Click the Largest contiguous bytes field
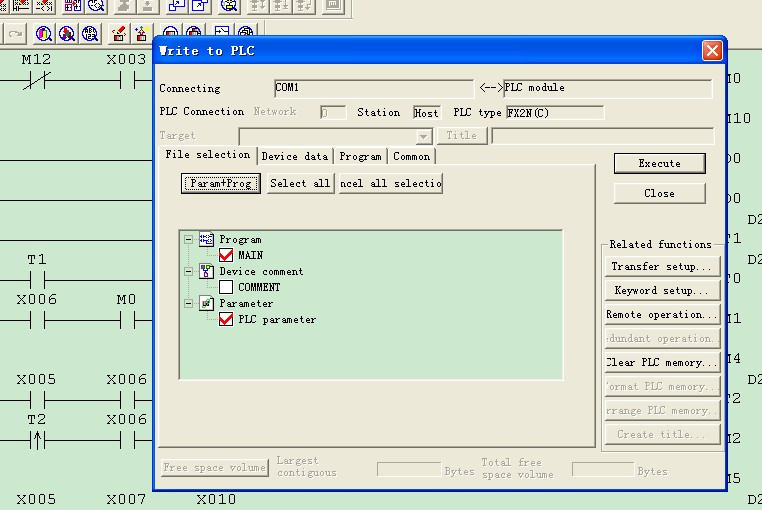762x510 pixels. [x=409, y=470]
